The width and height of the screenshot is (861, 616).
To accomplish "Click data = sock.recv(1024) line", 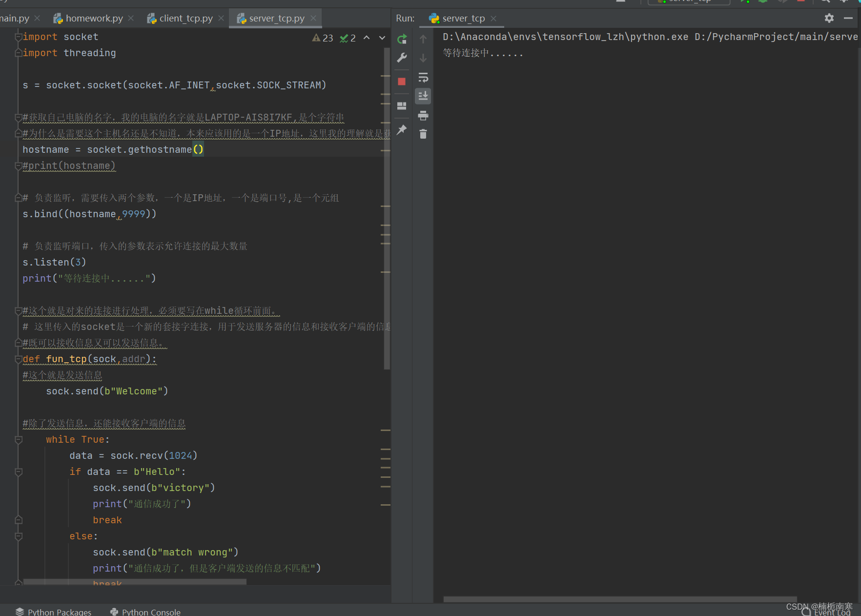I will coord(133,455).
